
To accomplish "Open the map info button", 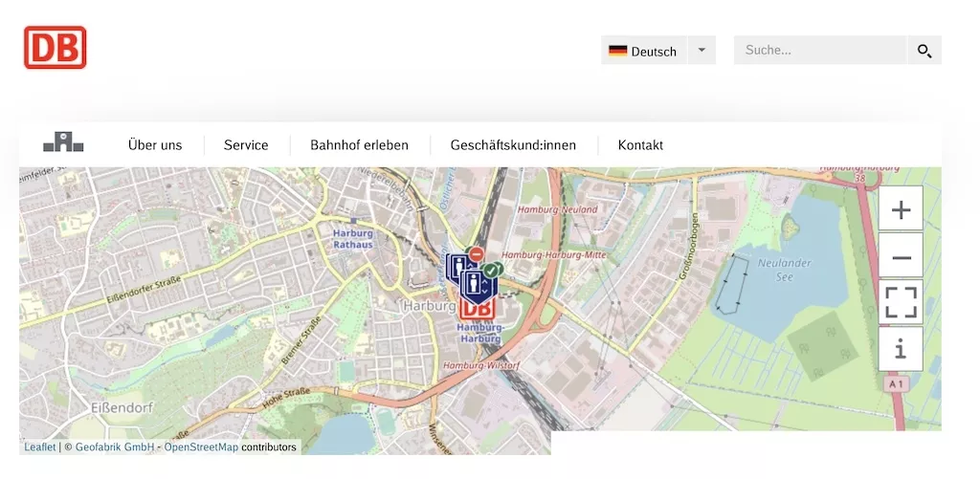I will point(901,349).
